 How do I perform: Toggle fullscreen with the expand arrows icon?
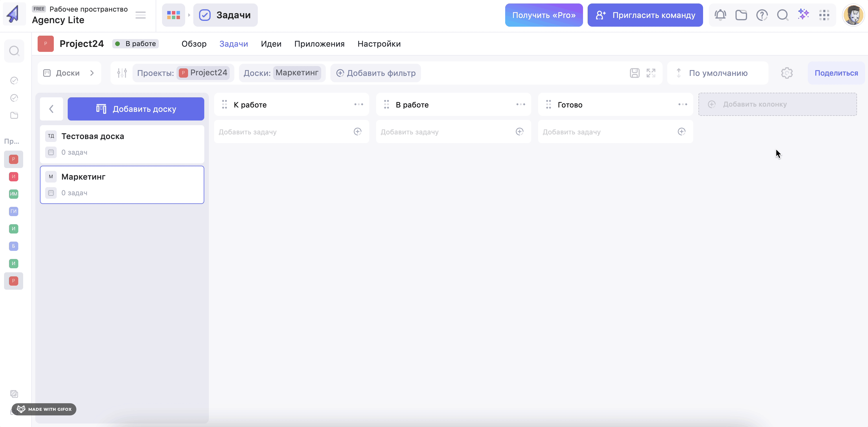(x=651, y=73)
